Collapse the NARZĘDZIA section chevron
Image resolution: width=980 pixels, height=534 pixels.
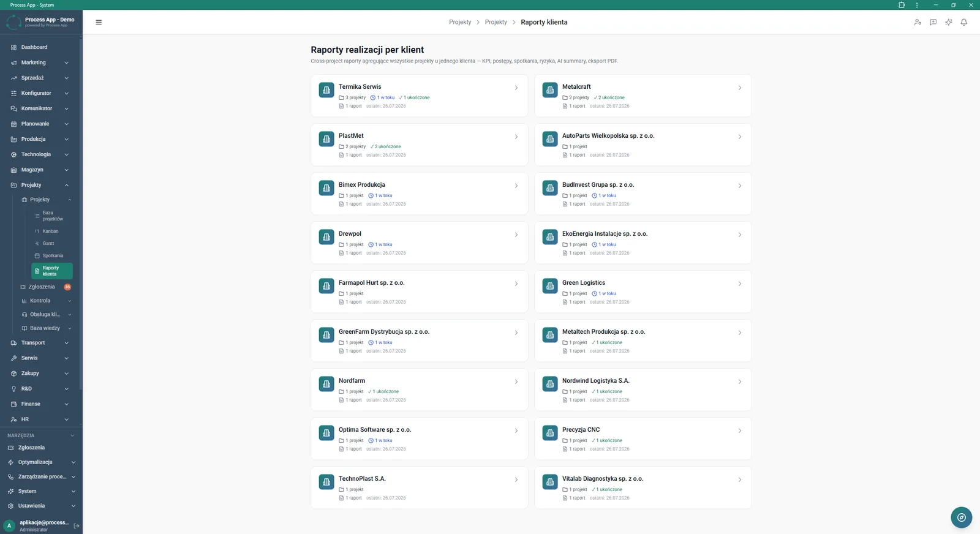(72, 435)
